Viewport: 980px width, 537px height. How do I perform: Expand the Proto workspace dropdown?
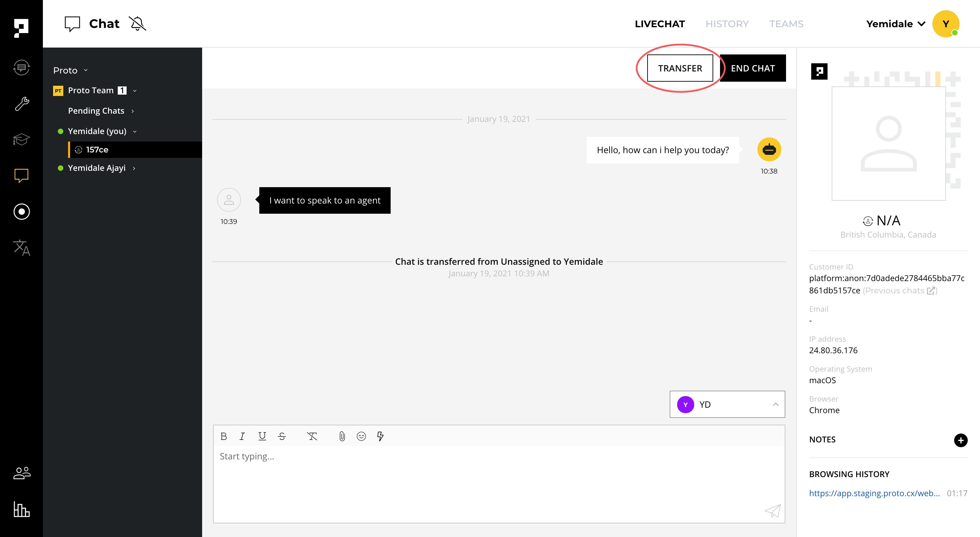pos(71,70)
